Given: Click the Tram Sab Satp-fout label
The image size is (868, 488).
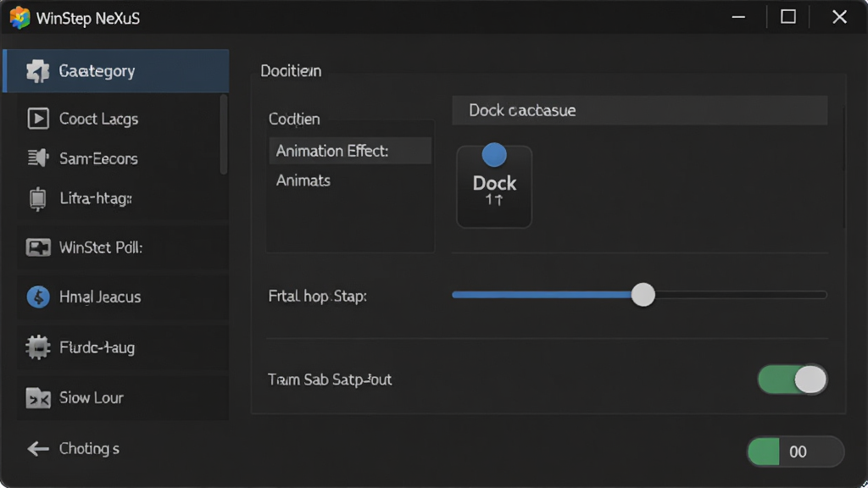Looking at the screenshot, I should (x=330, y=380).
